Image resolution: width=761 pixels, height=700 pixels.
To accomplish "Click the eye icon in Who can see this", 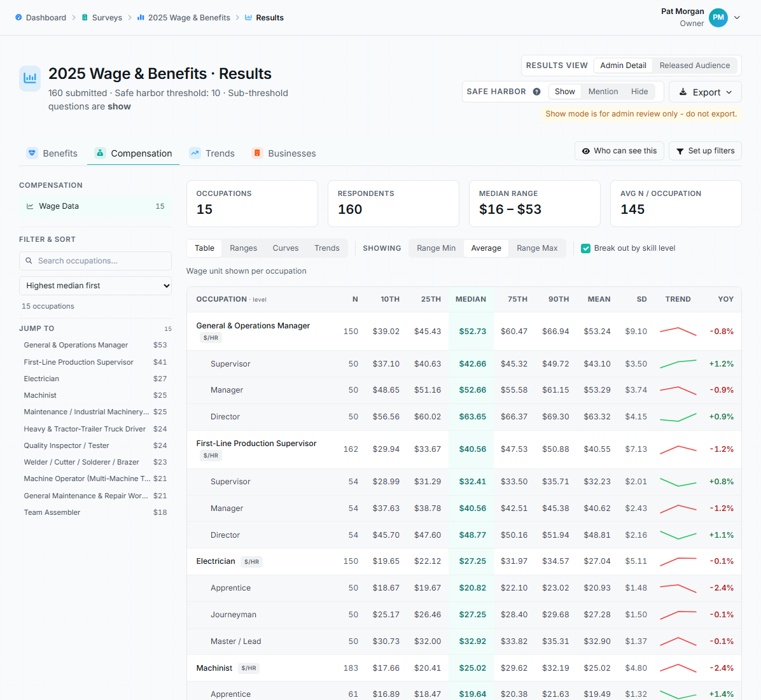I will pyautogui.click(x=586, y=151).
